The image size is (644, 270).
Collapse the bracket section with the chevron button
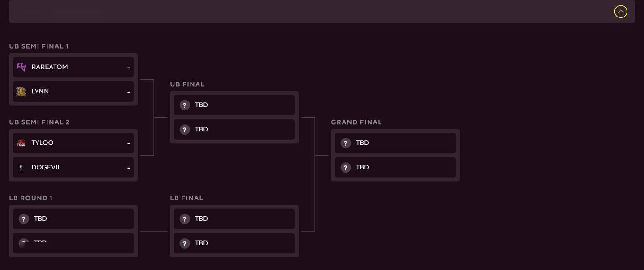pos(620,12)
